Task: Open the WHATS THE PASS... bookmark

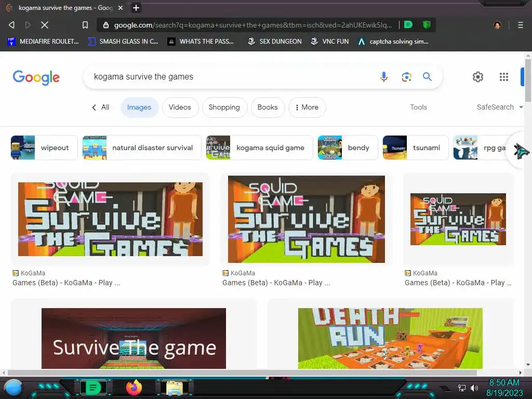Action: coord(201,42)
